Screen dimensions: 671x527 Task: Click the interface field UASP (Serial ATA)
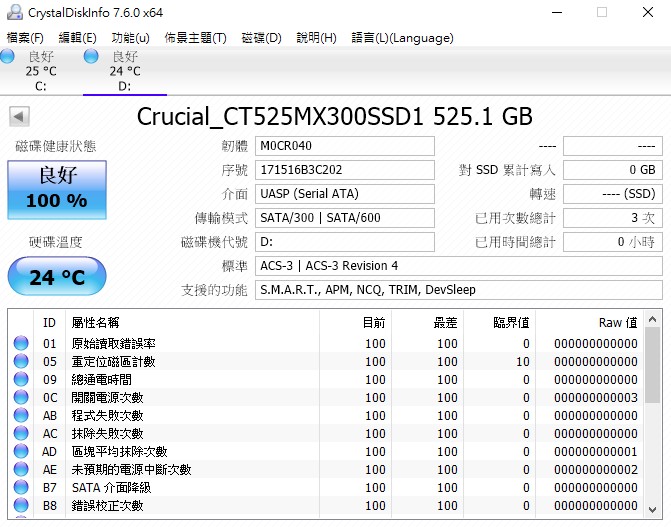click(345, 194)
